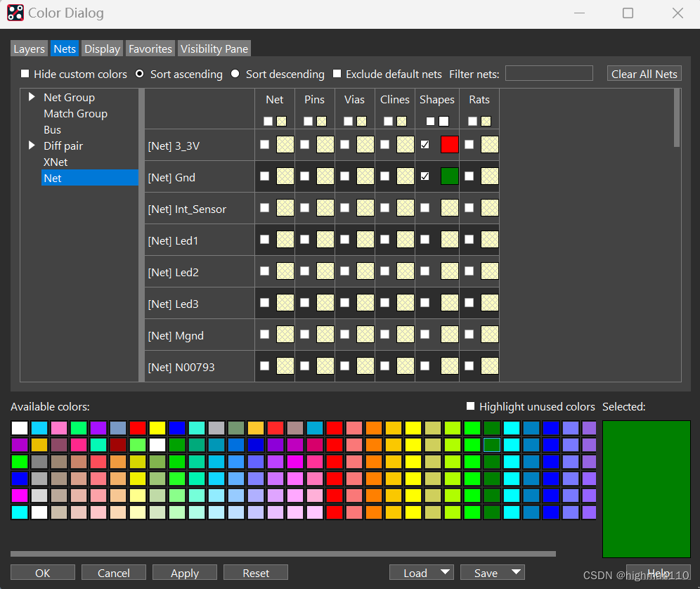
Task: Expand the Net Group tree node
Action: (32, 97)
